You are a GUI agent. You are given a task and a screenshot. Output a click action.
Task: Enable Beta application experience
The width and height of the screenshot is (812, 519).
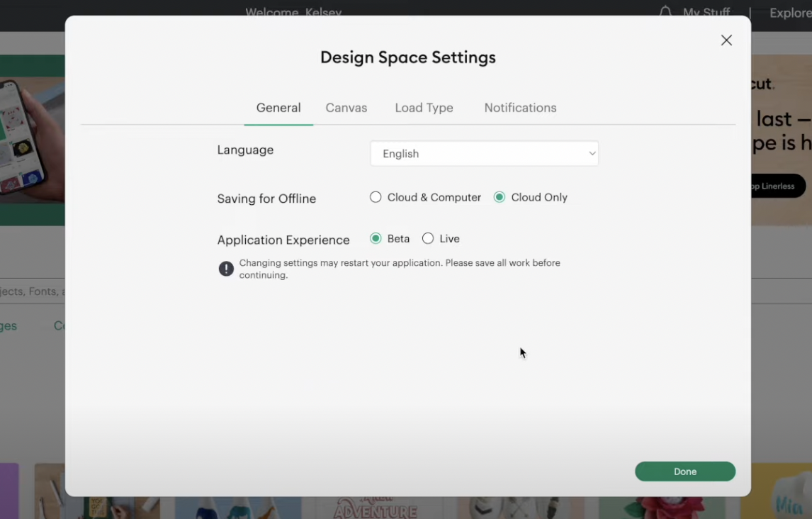pos(376,238)
